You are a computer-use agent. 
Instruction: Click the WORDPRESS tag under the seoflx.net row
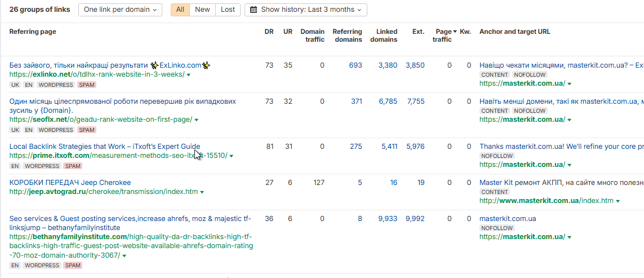56,130
